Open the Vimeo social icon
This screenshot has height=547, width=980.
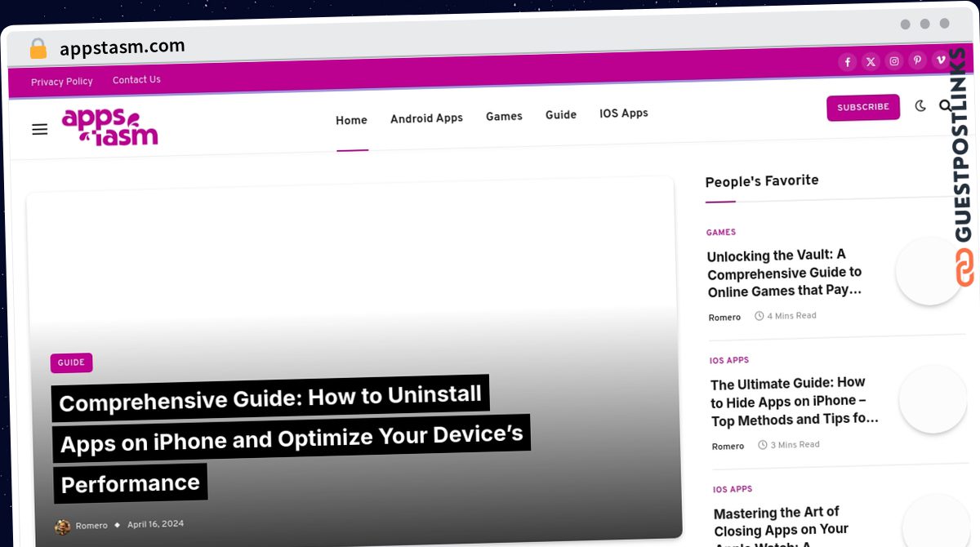[x=941, y=60]
